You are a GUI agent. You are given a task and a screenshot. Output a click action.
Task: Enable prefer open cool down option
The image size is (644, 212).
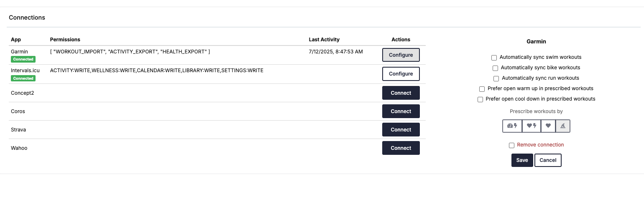pyautogui.click(x=480, y=99)
